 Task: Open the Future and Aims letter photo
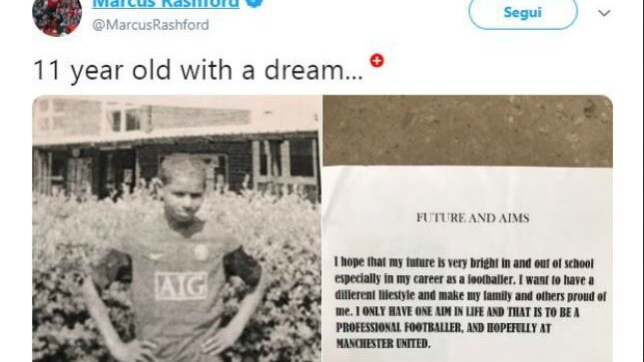[468, 228]
